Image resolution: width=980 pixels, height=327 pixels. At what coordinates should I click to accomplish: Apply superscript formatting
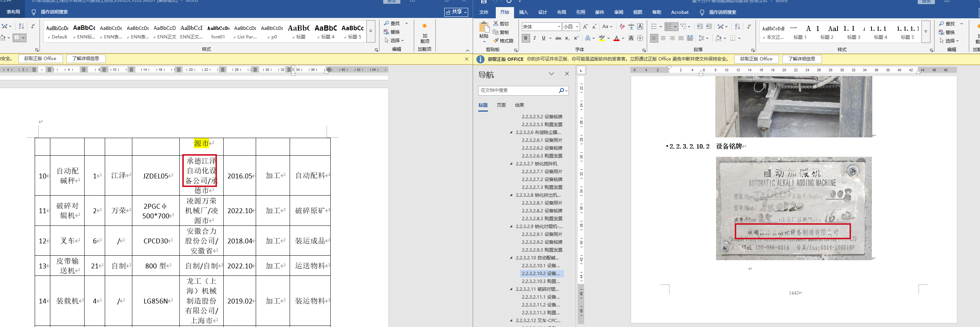pos(576,38)
